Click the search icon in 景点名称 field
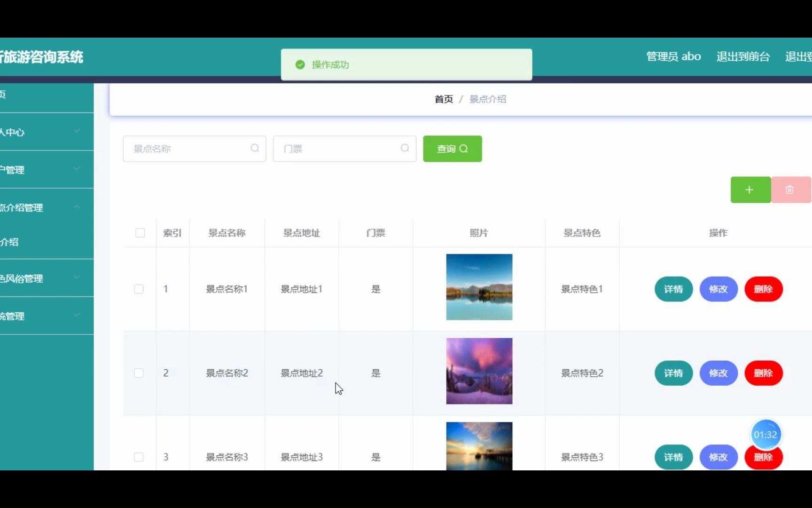Image resolution: width=812 pixels, height=508 pixels. [x=255, y=148]
